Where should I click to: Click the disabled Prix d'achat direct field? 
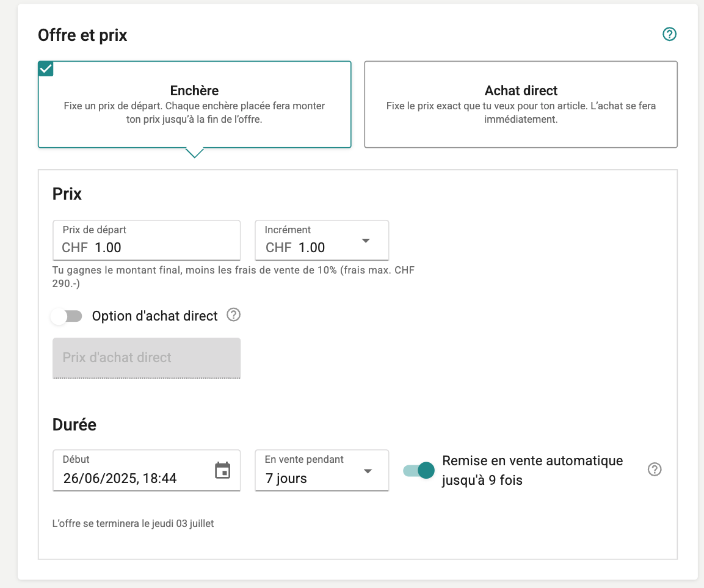[147, 358]
